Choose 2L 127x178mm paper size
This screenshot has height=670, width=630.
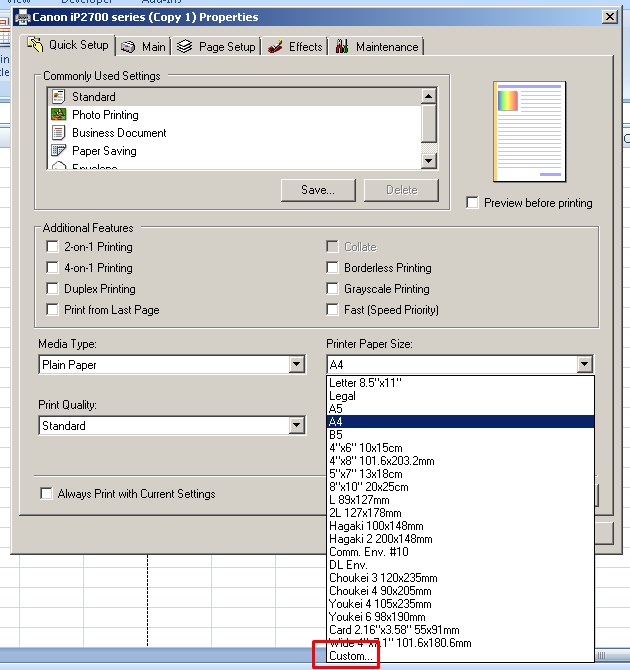460,513
